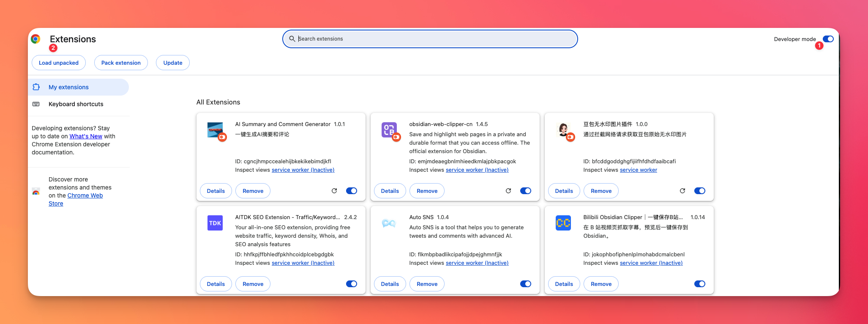868x324 pixels.
Task: Disable the obsidian-web-clipper-cn extension
Action: pyautogui.click(x=526, y=191)
